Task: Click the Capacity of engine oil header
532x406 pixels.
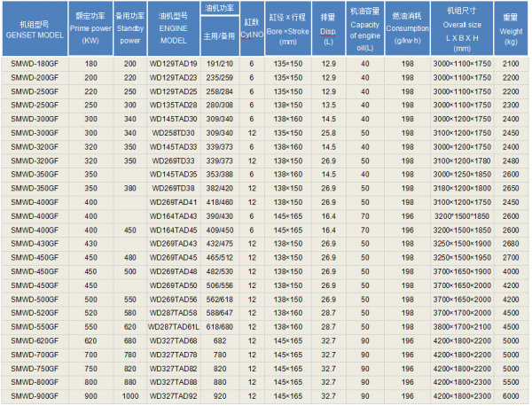Action: (364, 28)
